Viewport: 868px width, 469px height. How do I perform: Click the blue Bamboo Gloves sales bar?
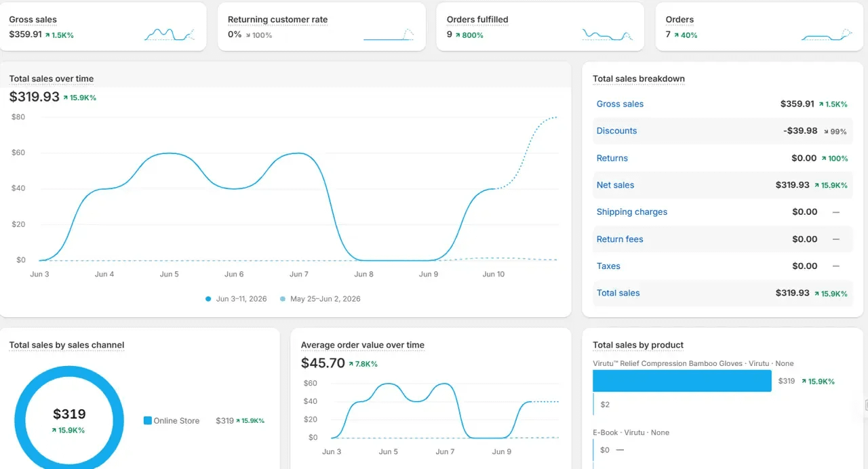point(682,381)
